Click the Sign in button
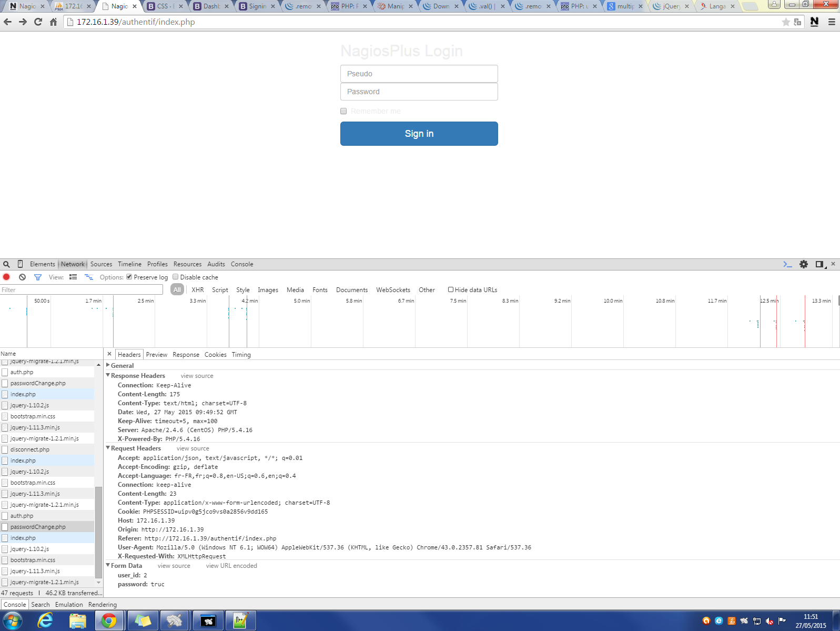The image size is (840, 631). pyautogui.click(x=419, y=134)
